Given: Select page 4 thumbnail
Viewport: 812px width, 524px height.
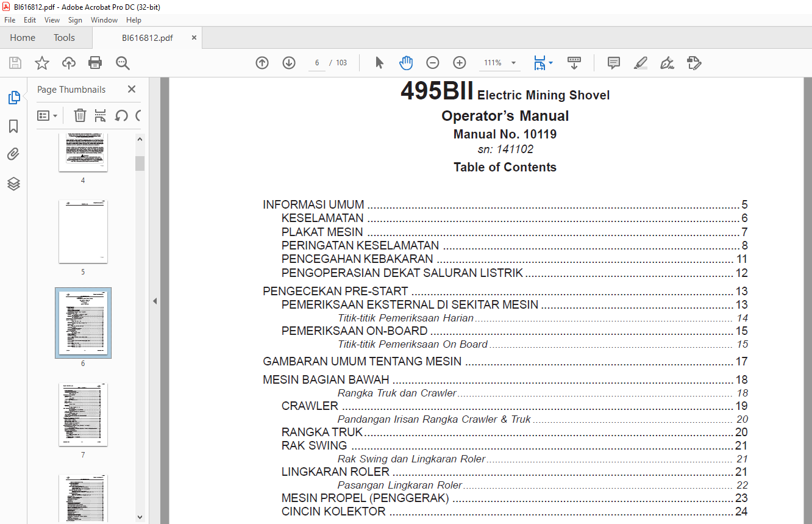Looking at the screenshot, I should 83,153.
